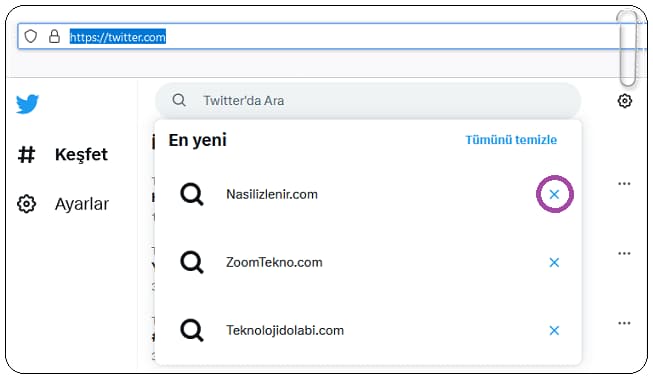
Task: Select recent search Teknolojidolabi.com
Action: (x=285, y=331)
